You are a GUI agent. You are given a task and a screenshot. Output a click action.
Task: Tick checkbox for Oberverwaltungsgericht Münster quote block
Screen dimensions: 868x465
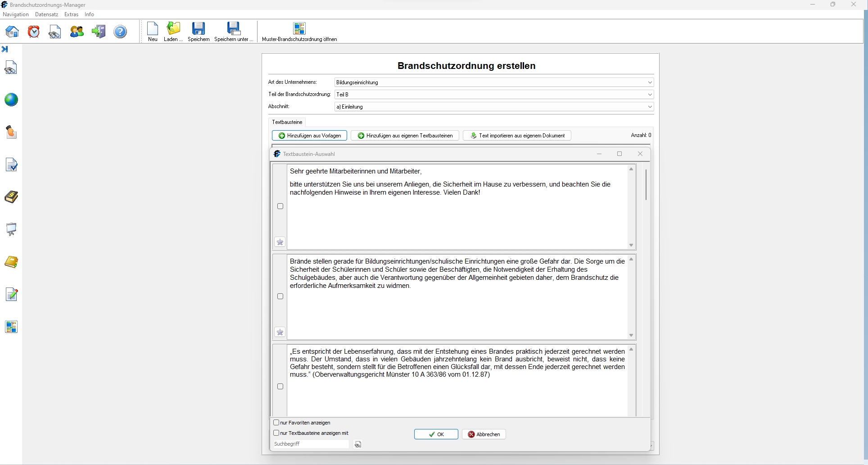click(280, 387)
